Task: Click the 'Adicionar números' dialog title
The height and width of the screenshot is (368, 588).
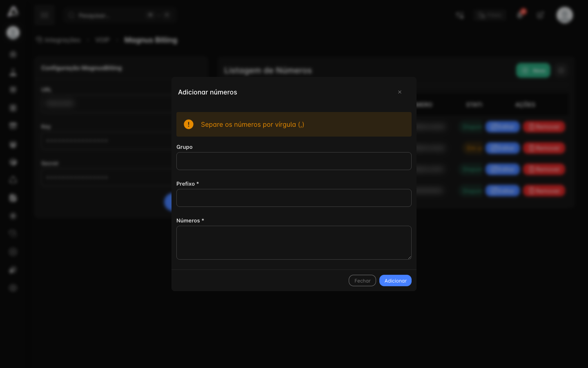Action: coord(207,92)
